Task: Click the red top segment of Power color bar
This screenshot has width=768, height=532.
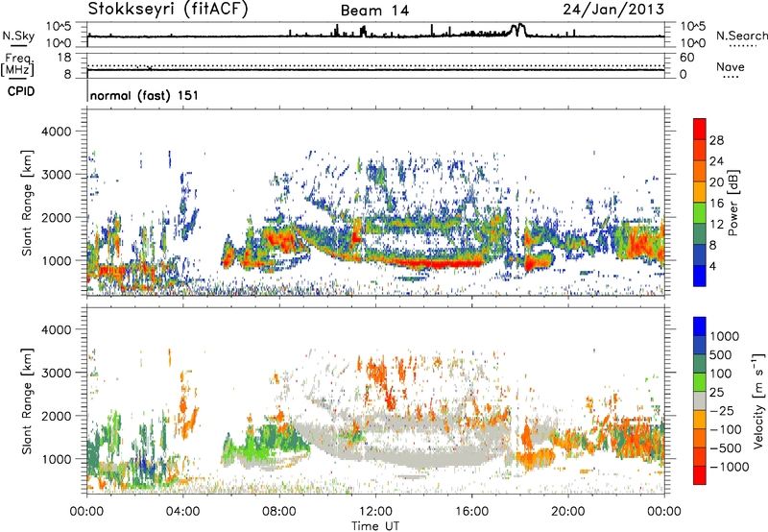Action: 700,130
